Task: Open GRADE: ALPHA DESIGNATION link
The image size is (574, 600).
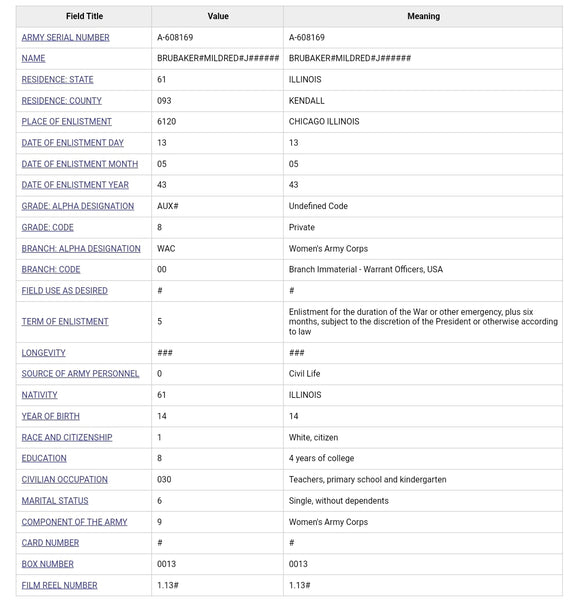Action: click(x=78, y=206)
